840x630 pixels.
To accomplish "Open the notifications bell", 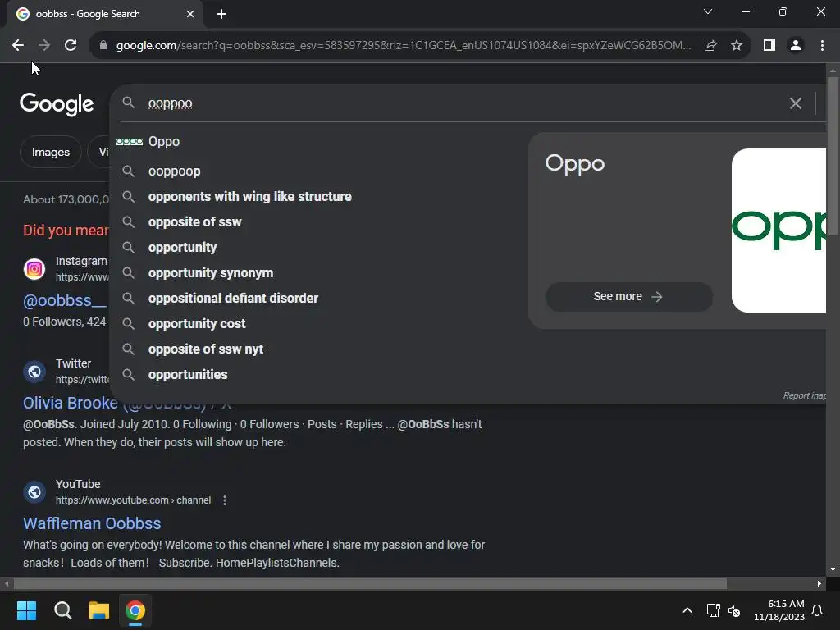I will 818,610.
